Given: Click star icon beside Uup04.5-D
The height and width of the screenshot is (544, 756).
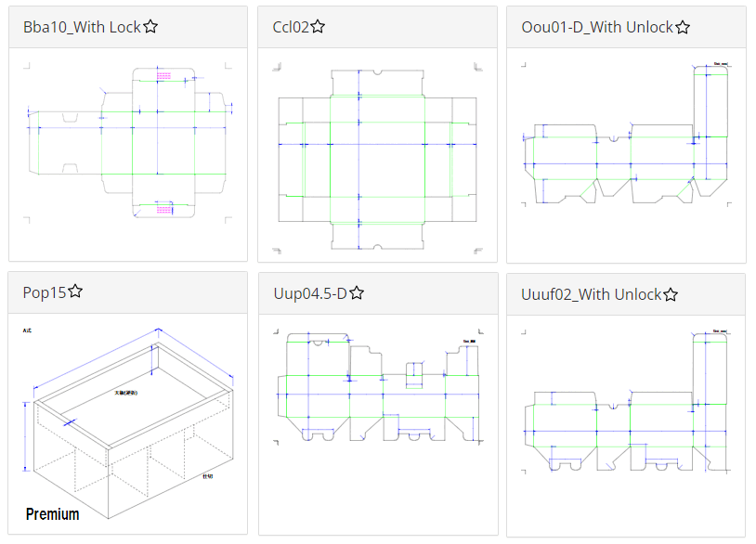Looking at the screenshot, I should tap(357, 293).
